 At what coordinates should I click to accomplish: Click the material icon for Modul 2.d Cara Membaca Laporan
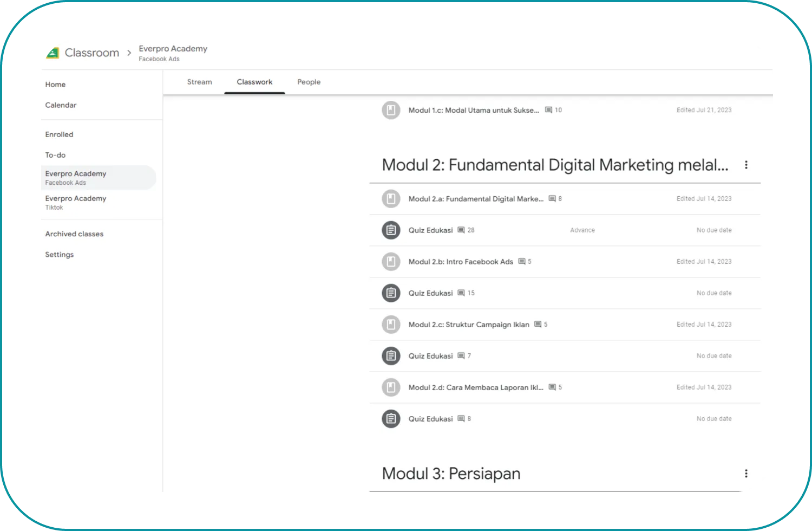[391, 387]
